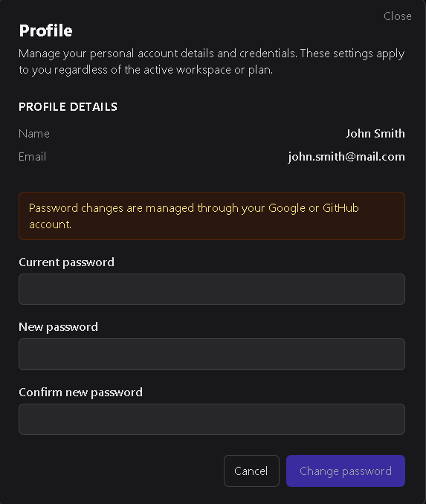
Task: Click the trailing 'account.' word in warning
Action: pyautogui.click(x=50, y=224)
